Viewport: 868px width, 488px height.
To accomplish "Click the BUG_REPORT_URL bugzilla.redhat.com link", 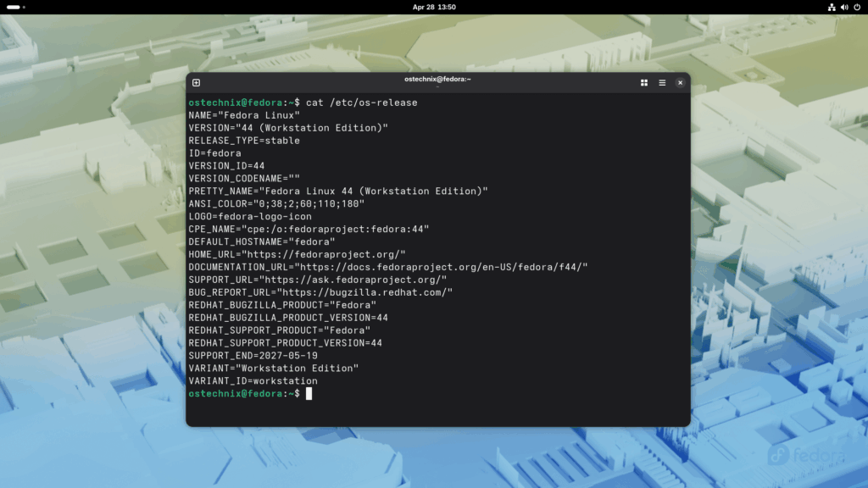I will [364, 292].
